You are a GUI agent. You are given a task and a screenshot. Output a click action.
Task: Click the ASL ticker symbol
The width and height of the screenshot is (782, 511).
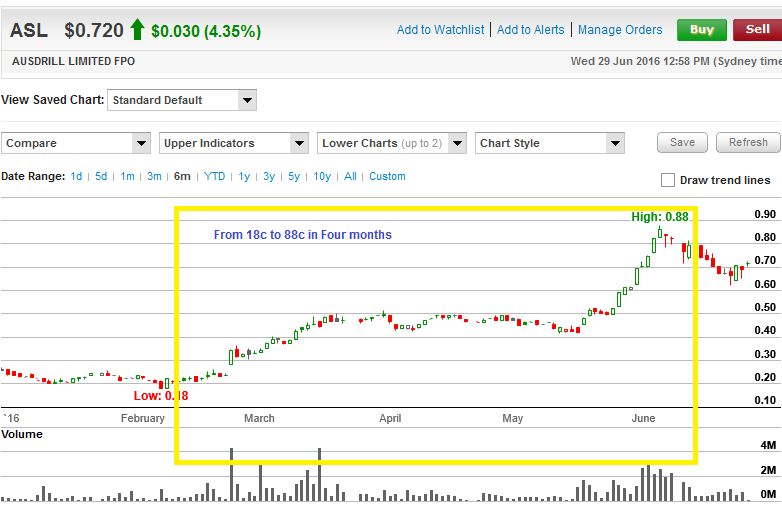29,30
